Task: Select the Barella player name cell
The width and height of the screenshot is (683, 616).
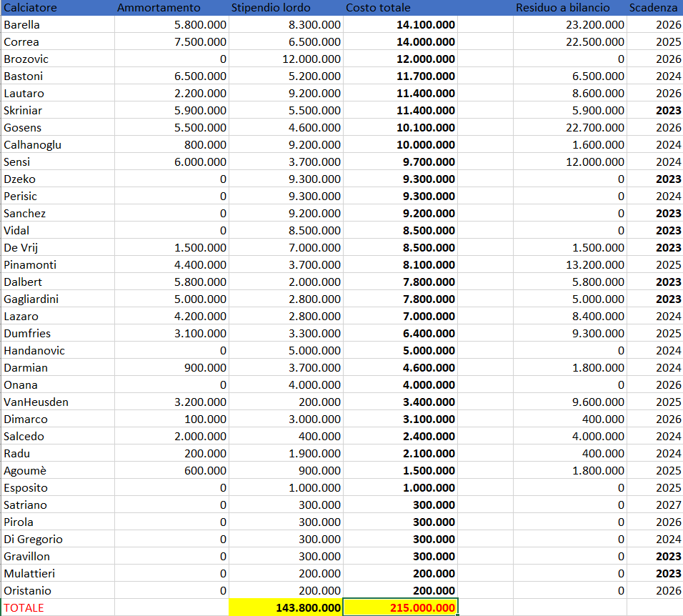Action: pos(21,24)
